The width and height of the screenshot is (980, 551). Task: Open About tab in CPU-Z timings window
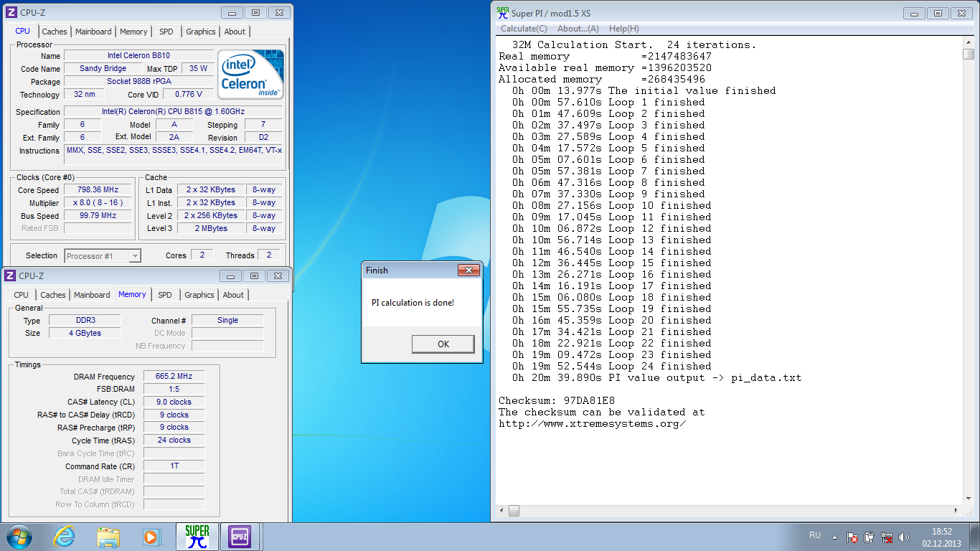point(233,295)
